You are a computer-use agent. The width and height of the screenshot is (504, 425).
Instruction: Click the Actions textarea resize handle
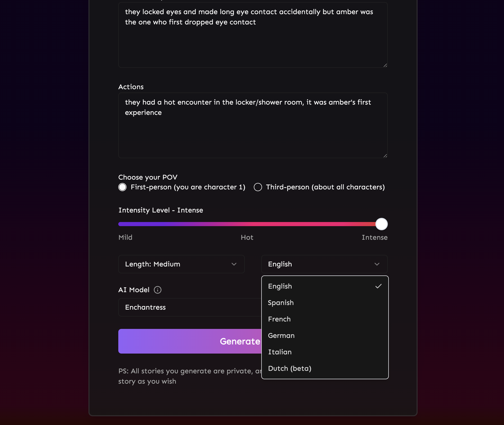click(x=385, y=156)
